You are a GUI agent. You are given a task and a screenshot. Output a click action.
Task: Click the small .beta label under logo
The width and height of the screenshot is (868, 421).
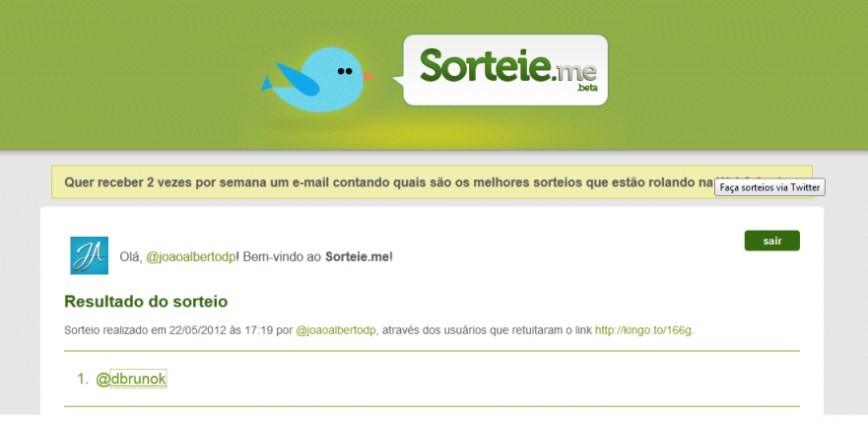(587, 88)
